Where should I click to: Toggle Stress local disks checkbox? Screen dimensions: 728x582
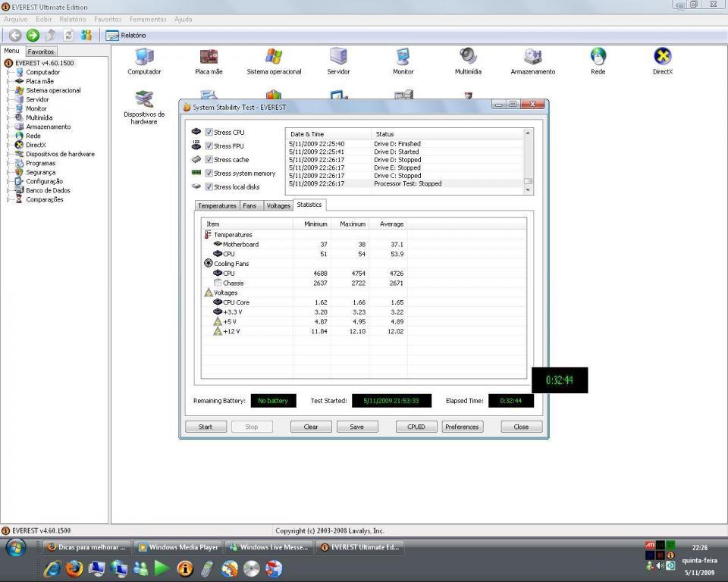[x=209, y=186]
